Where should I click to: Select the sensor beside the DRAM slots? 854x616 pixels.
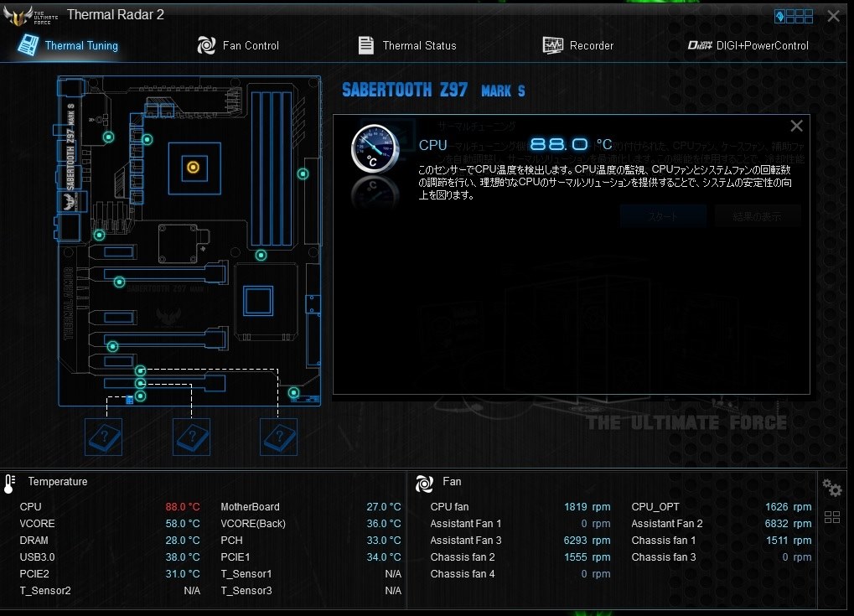[x=303, y=173]
